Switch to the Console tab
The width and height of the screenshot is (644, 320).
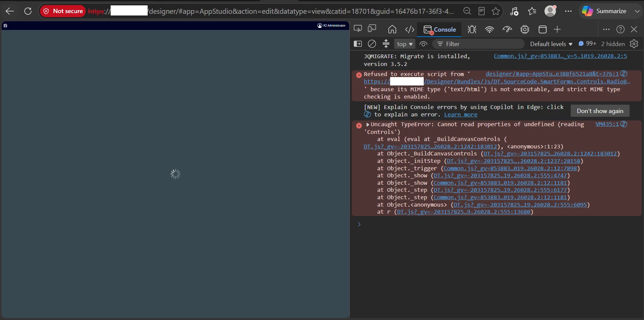pyautogui.click(x=440, y=30)
